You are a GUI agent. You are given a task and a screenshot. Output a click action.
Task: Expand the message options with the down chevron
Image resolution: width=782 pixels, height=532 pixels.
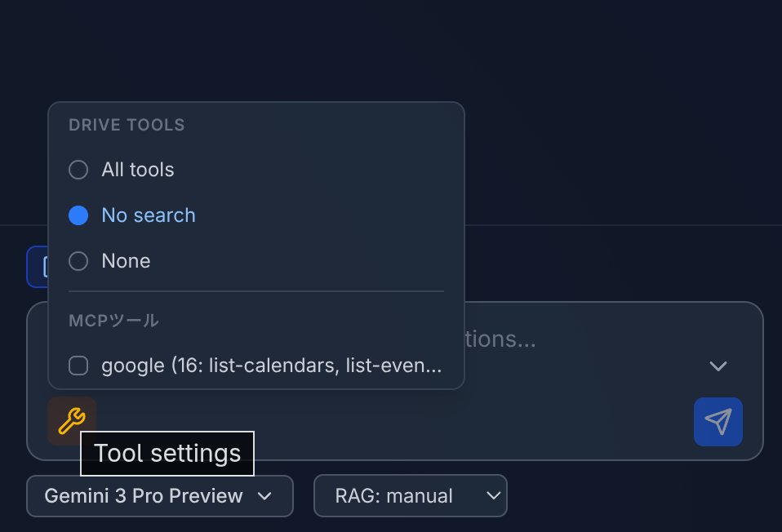[x=718, y=366]
